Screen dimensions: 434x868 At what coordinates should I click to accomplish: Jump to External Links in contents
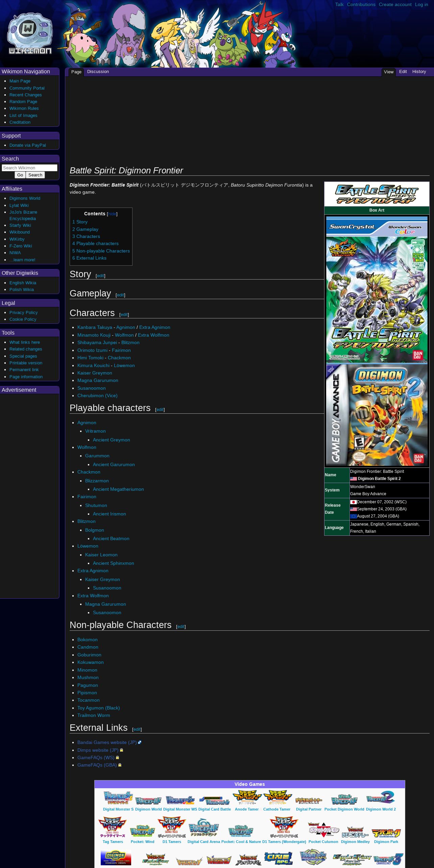89,258
